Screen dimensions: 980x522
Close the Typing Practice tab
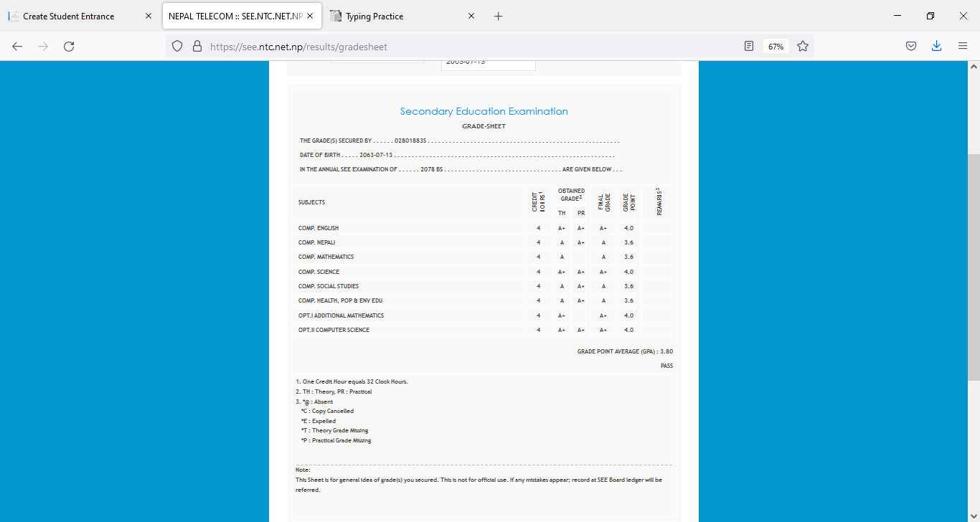pyautogui.click(x=471, y=16)
